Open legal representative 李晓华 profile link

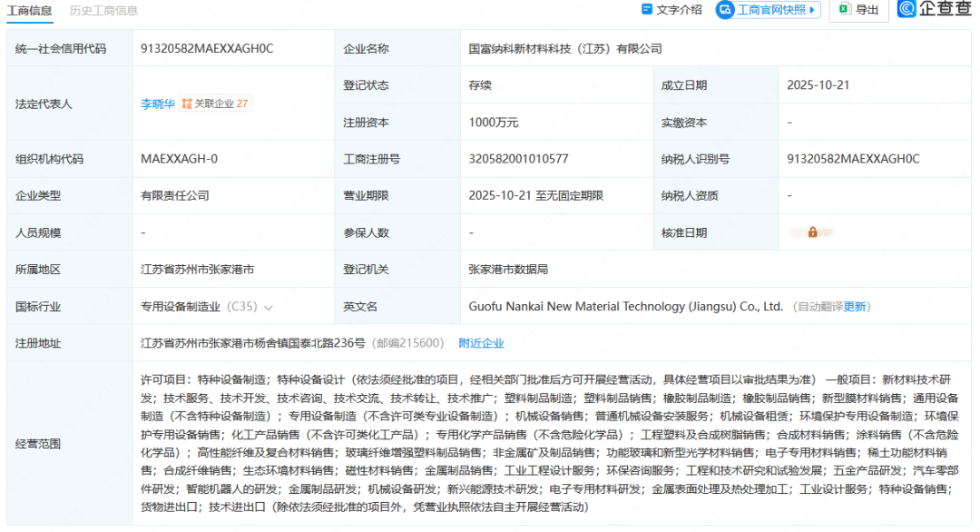coord(158,104)
